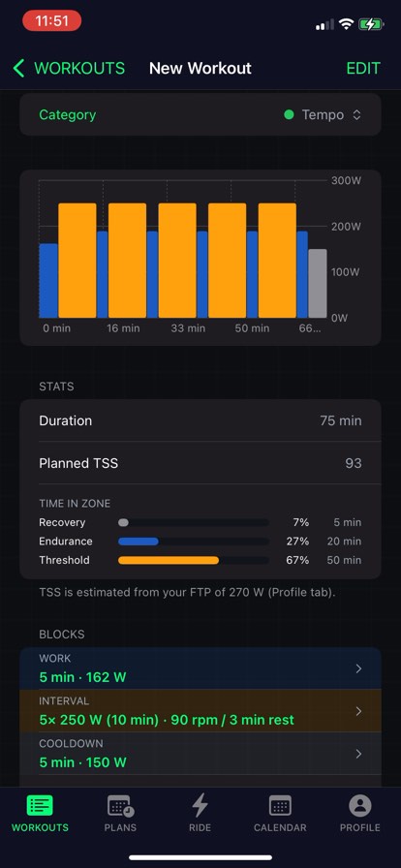
Task: Tap the Edit button
Action: click(x=363, y=69)
